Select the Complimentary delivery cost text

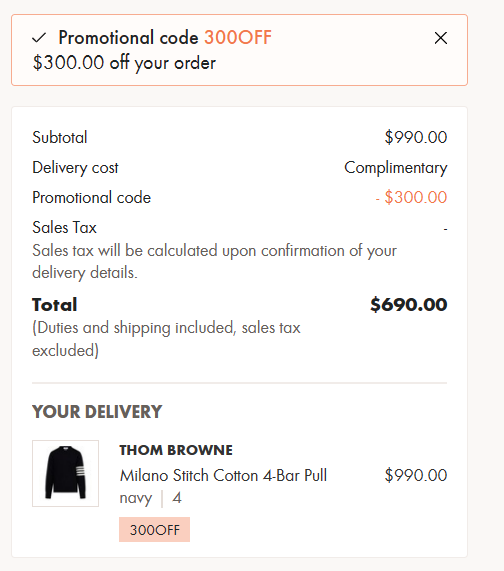396,168
